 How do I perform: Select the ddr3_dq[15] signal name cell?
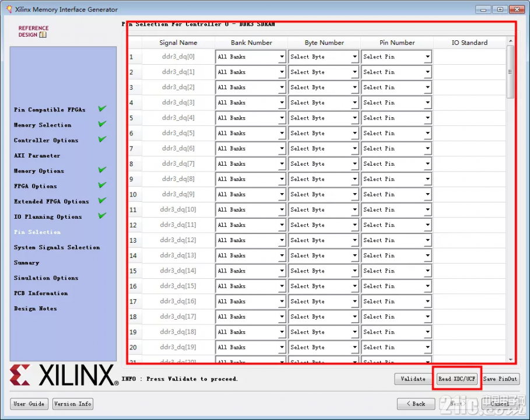(178, 286)
